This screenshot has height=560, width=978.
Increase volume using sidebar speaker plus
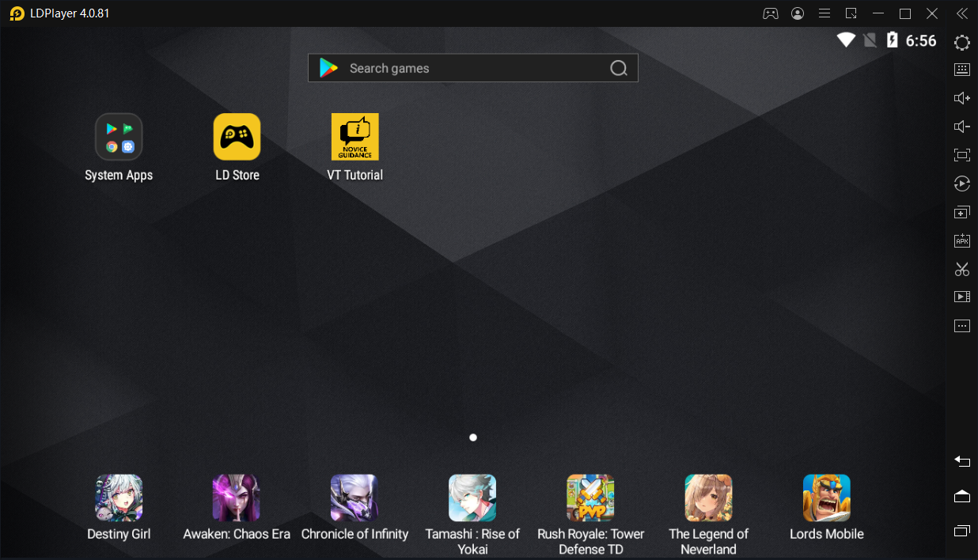point(962,98)
